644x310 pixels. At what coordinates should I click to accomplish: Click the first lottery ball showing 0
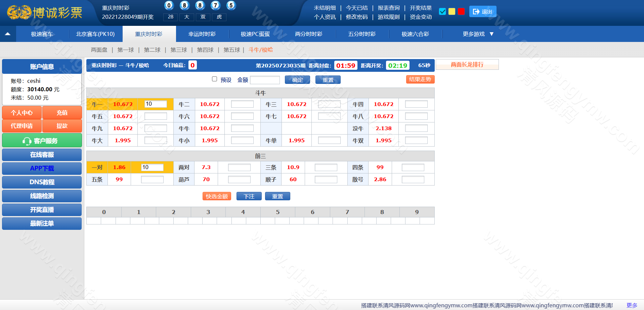point(169,5)
